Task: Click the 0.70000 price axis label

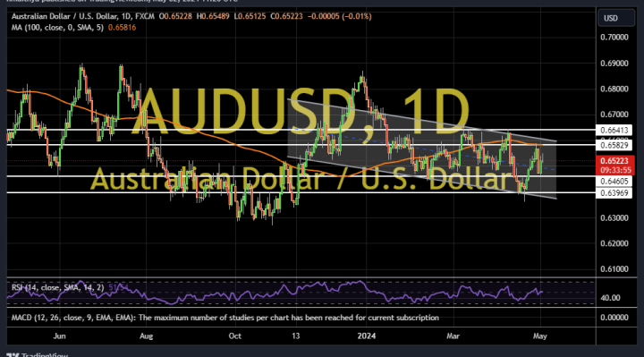Action: pos(614,38)
